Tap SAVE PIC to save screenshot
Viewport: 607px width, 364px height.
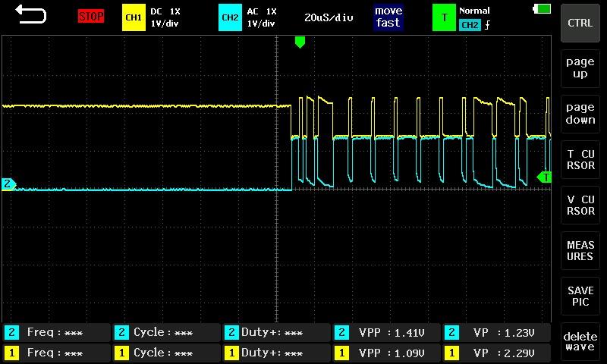(x=580, y=296)
